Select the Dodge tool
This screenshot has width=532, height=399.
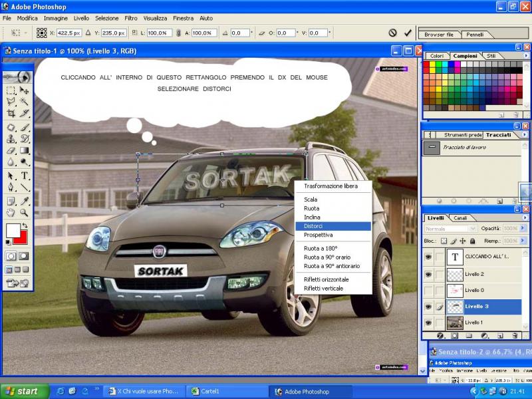[x=24, y=162]
